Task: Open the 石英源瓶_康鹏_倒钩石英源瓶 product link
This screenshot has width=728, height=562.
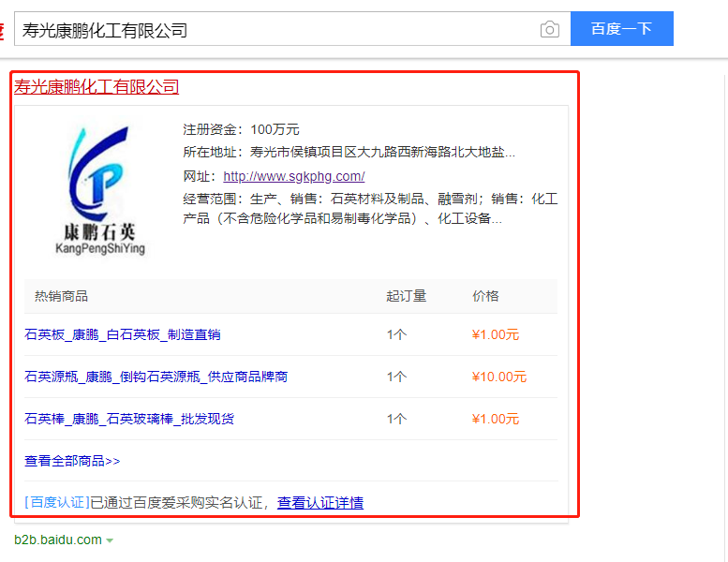Action: [156, 377]
